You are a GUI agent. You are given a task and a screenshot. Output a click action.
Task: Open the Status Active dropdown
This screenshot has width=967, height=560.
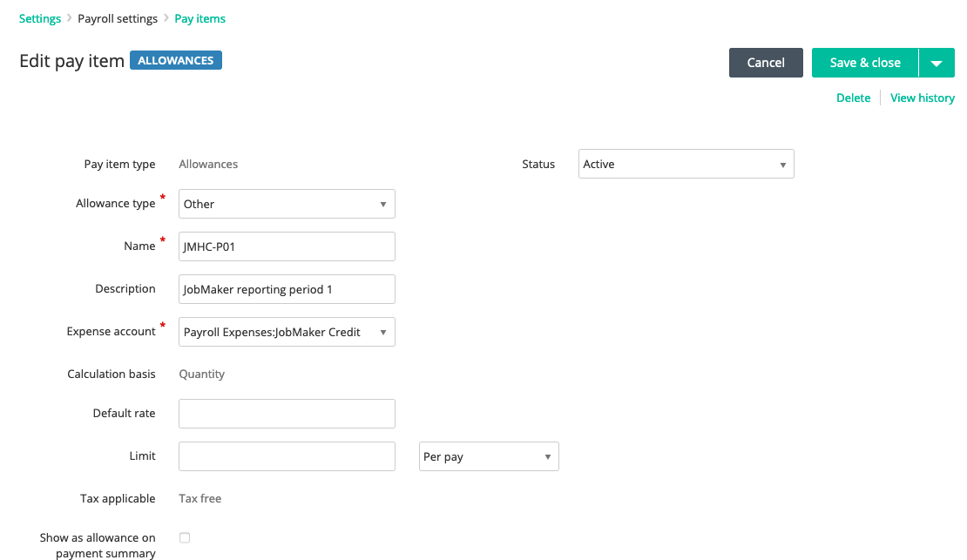[686, 164]
